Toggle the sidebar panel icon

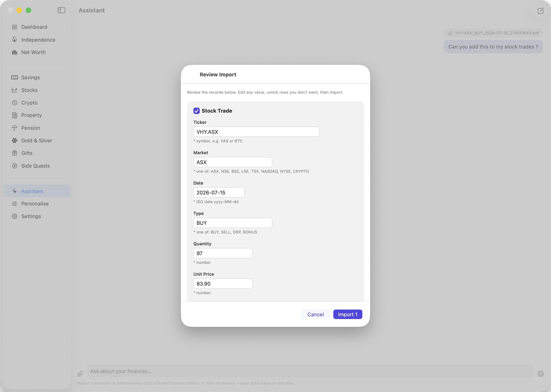pos(61,10)
